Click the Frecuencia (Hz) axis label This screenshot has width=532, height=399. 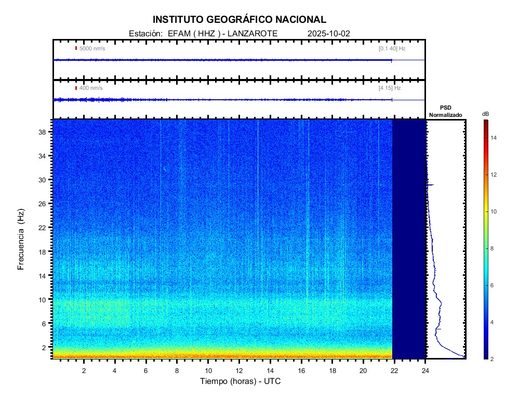(x=21, y=240)
